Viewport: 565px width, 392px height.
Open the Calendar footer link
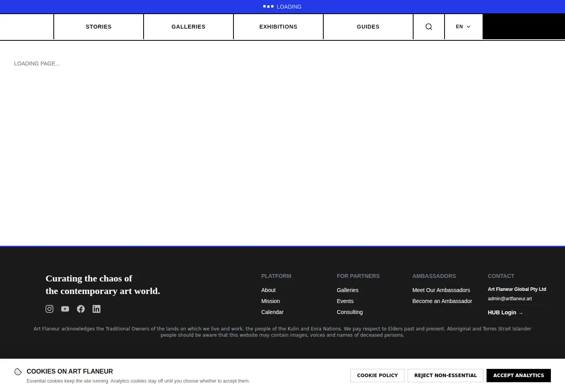click(272, 312)
